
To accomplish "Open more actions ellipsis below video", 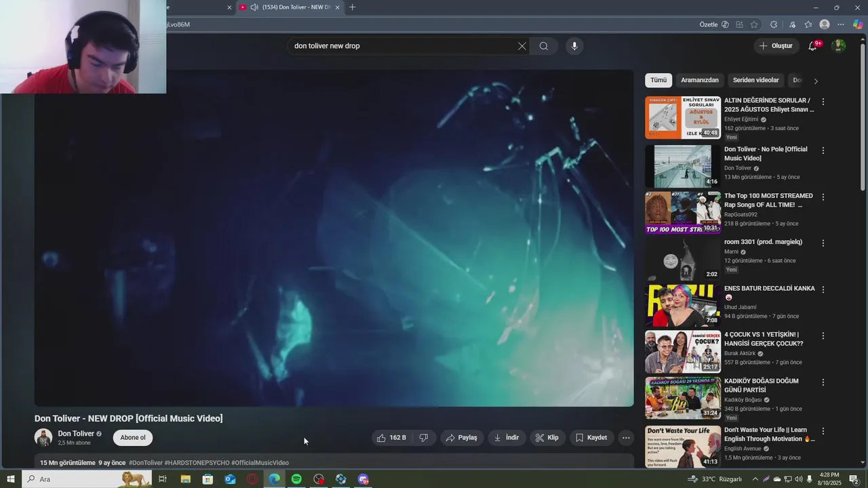I will pos(626,438).
